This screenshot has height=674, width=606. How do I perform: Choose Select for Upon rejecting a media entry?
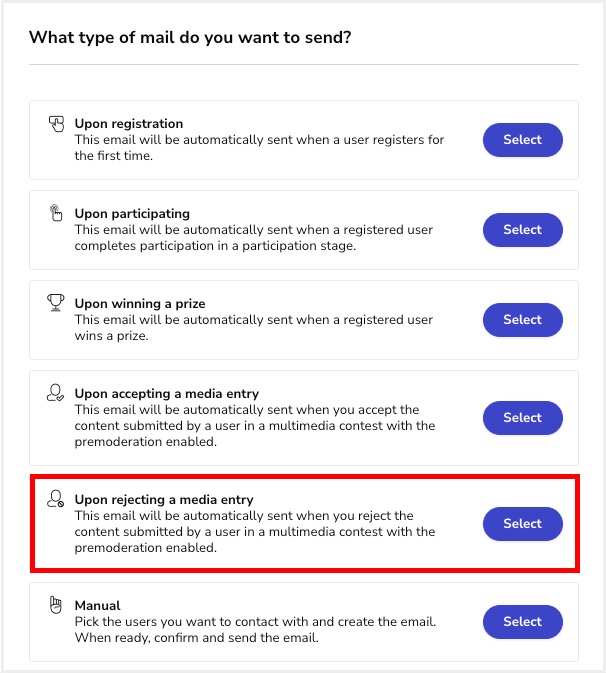point(523,524)
